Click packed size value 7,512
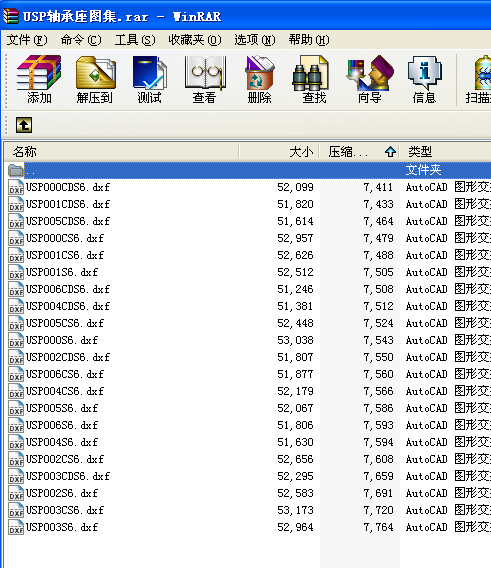 coord(378,306)
